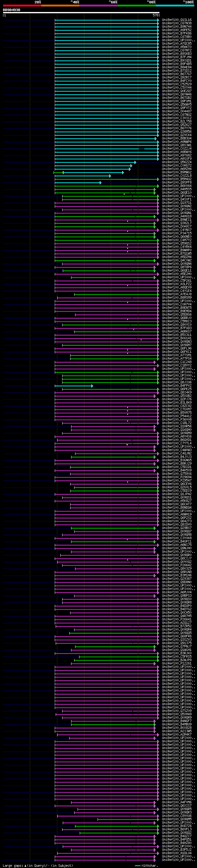This screenshot has width=197, height=868.
Task: Click the UniRef100_A9SXF9 label
Action: 177,159
